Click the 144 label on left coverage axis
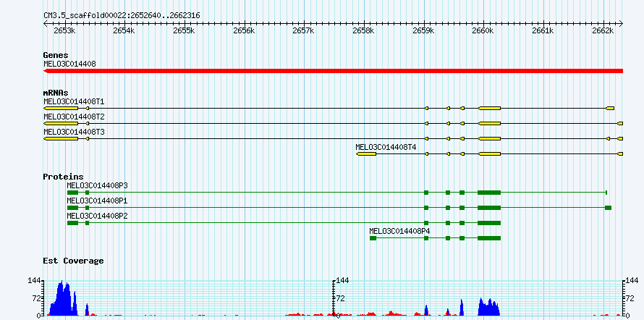This screenshot has width=644, height=320. click(34, 281)
